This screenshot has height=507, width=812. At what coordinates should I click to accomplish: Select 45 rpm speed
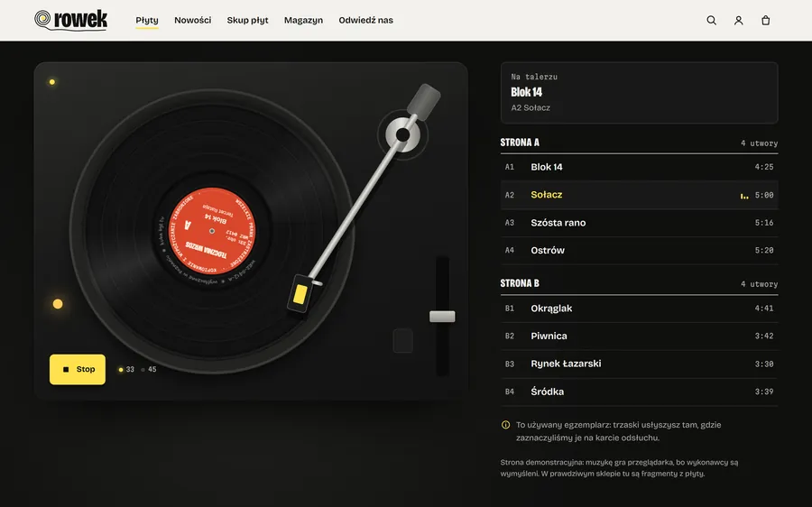click(x=149, y=369)
